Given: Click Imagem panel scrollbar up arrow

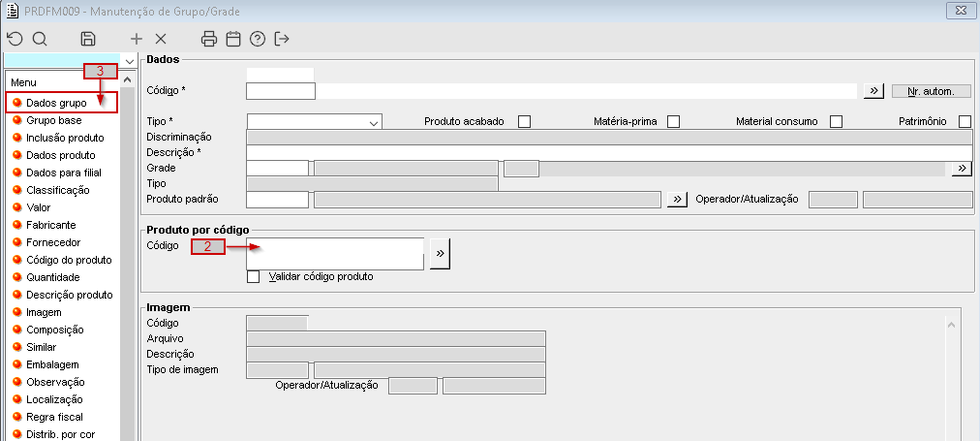Looking at the screenshot, I should (951, 326).
